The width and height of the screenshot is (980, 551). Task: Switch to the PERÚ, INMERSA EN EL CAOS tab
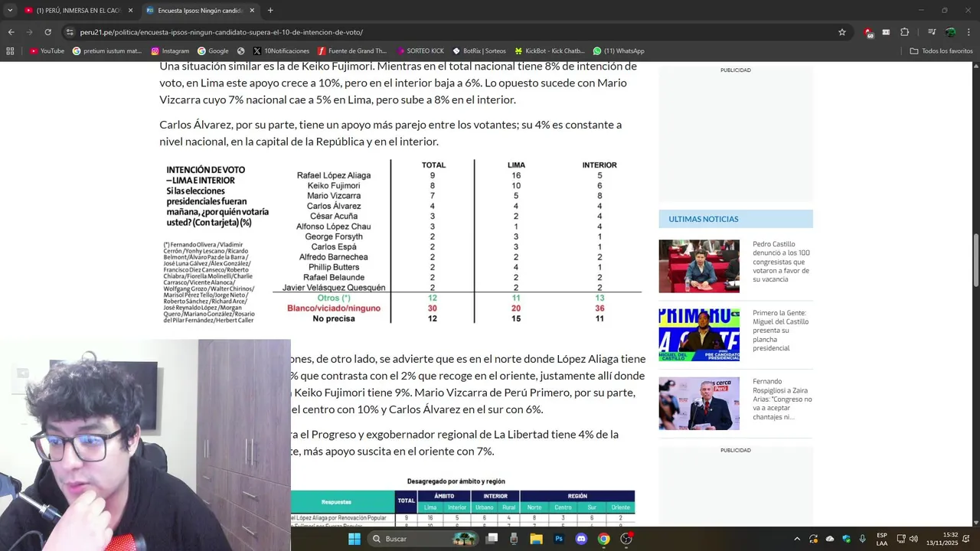tap(78, 11)
